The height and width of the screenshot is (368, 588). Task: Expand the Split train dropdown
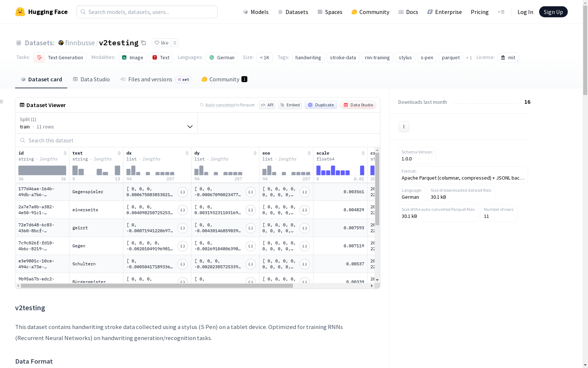point(107,123)
